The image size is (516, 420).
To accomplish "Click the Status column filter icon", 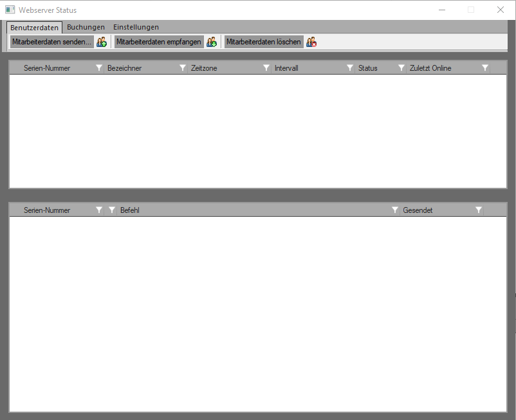I will [401, 68].
